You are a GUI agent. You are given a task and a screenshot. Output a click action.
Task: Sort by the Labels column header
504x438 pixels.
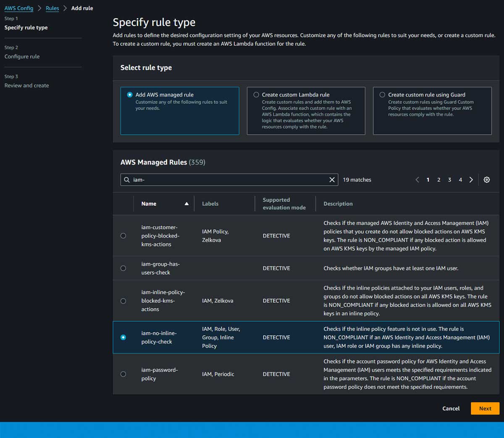tap(210, 204)
